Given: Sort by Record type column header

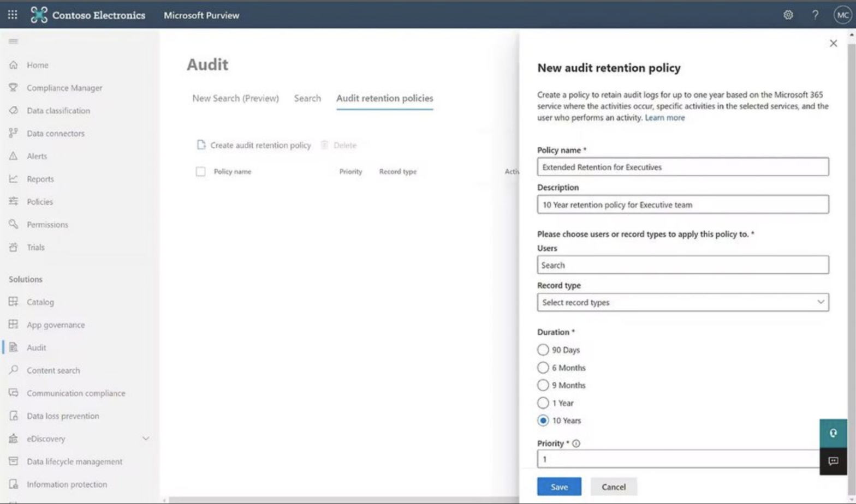Looking at the screenshot, I should (x=398, y=172).
